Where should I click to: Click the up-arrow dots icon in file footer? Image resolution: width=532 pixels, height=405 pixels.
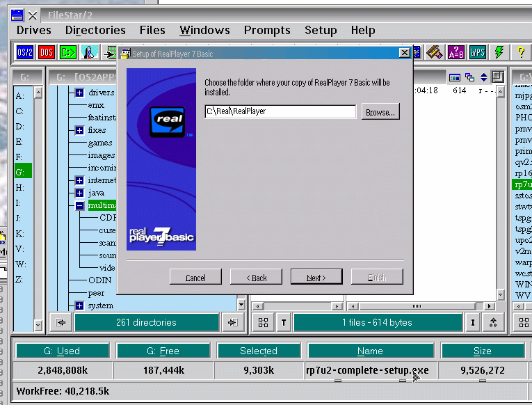pos(493,322)
